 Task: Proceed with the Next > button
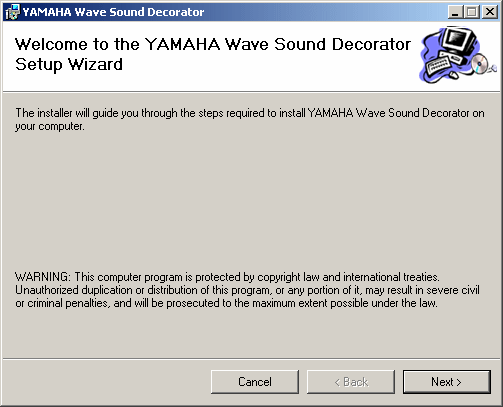point(447,382)
